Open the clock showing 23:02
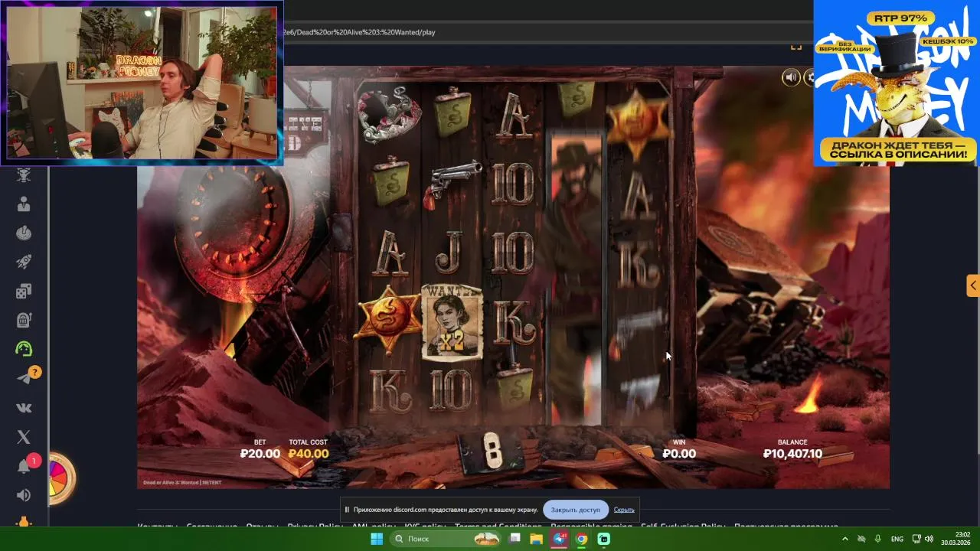 957,539
